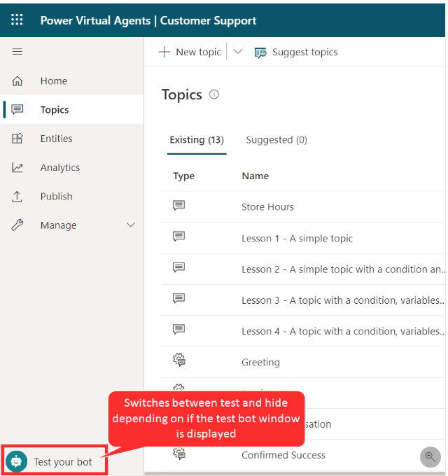Viewport: 448px width, 476px height.
Task: Open the Store Hours topic
Action: (x=267, y=207)
